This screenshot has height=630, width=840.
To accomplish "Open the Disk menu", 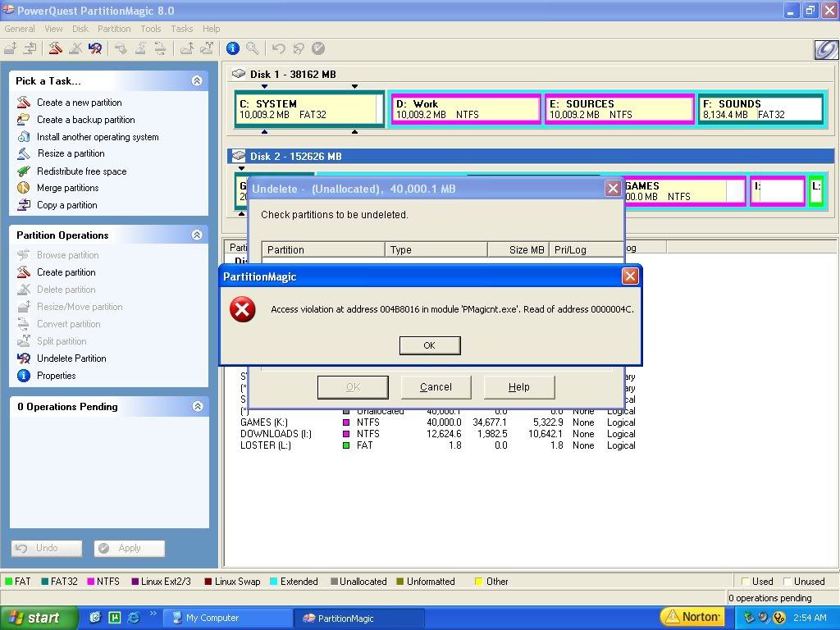I will [80, 29].
